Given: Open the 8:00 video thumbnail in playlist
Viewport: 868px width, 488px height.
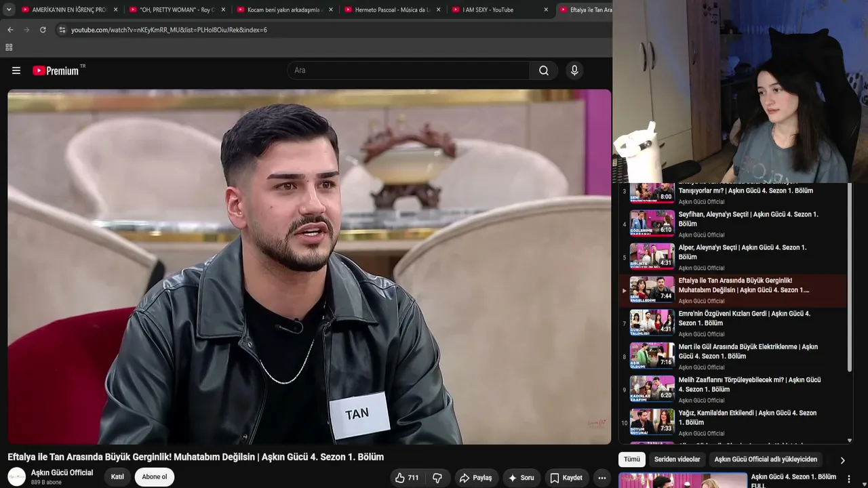Looking at the screenshot, I should click(x=652, y=192).
